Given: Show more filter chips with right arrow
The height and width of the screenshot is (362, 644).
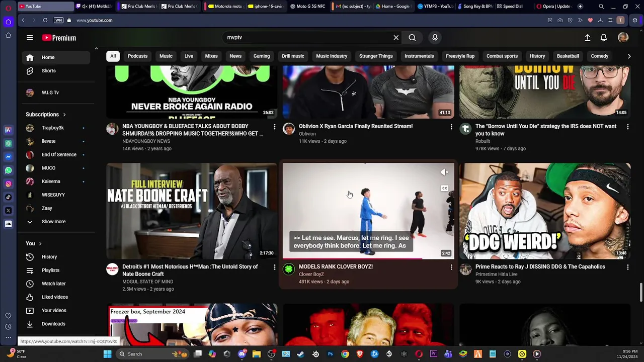Looking at the screenshot, I should [x=629, y=56].
